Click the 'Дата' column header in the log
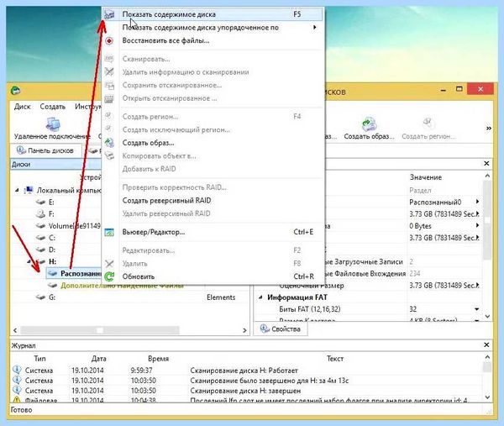This screenshot has width=504, height=426. (98, 359)
